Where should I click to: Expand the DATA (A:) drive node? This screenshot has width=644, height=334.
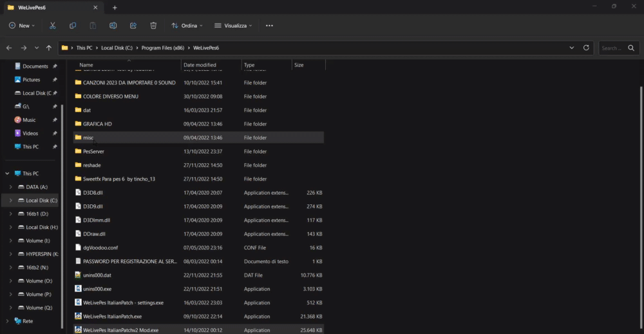pos(11,187)
